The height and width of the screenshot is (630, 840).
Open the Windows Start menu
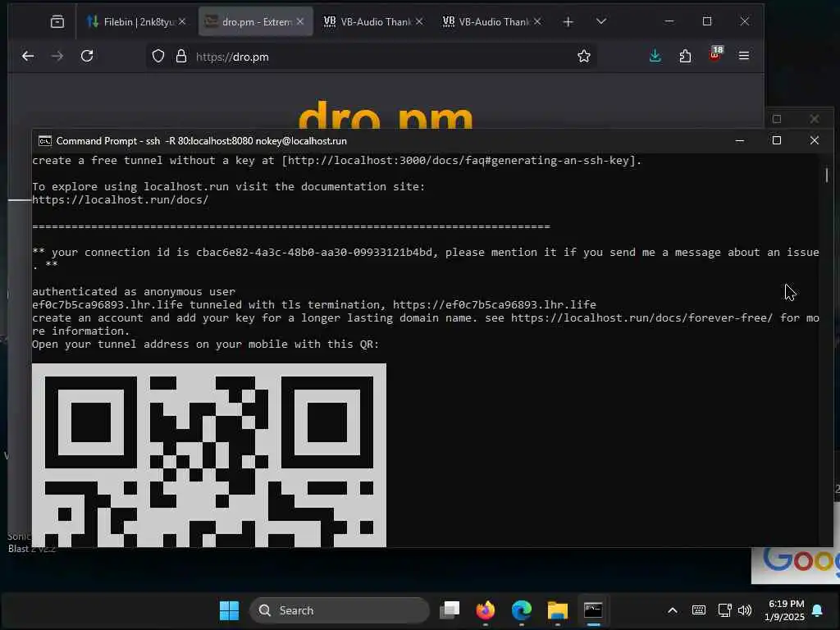230,610
